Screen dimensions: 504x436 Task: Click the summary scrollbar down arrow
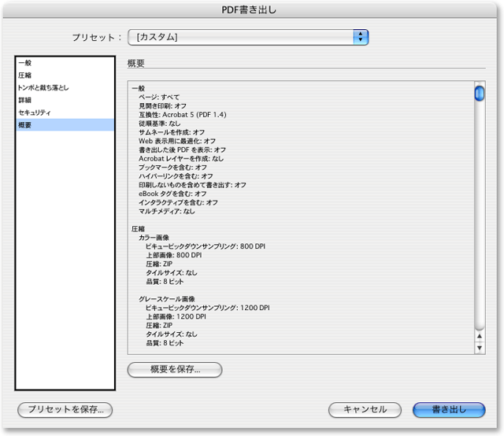pos(479,347)
